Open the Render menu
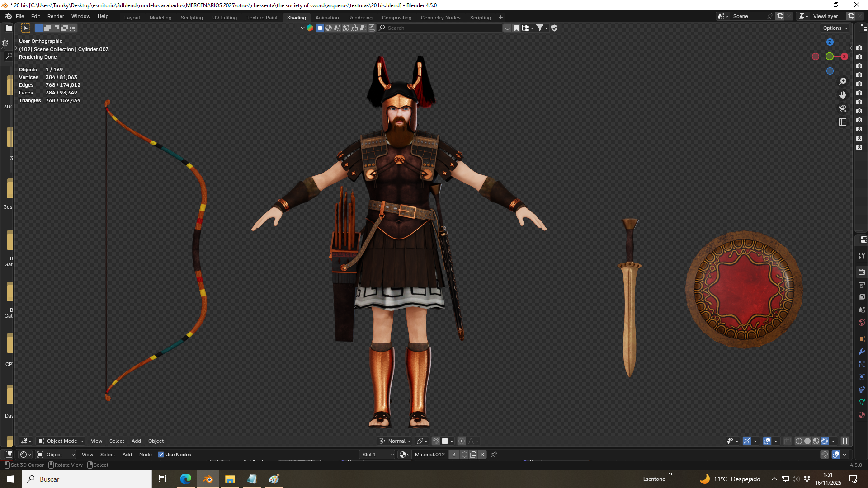868x488 pixels. [56, 16]
